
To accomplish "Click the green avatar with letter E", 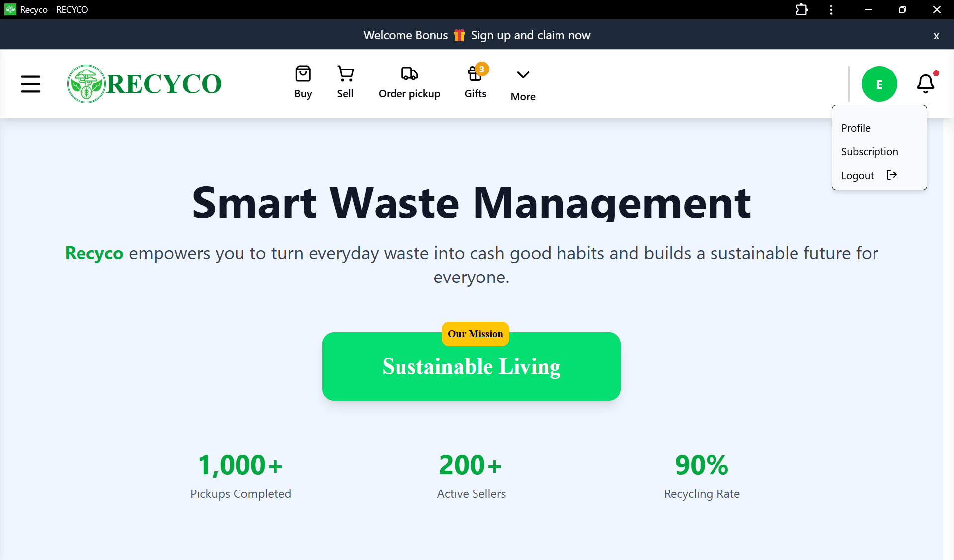I will [x=879, y=84].
